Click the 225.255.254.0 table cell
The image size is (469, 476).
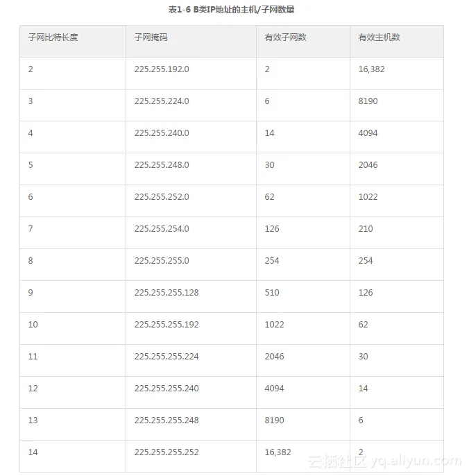[x=161, y=229]
